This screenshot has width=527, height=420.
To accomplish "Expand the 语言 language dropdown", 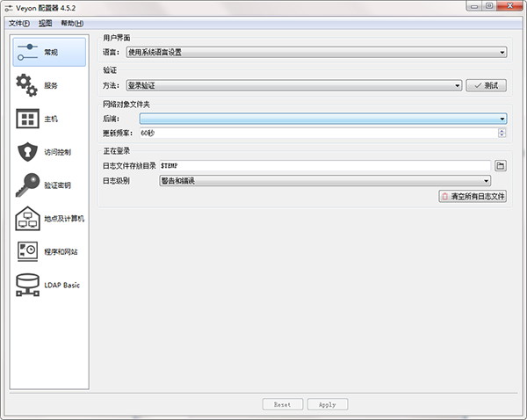I will point(316,52).
